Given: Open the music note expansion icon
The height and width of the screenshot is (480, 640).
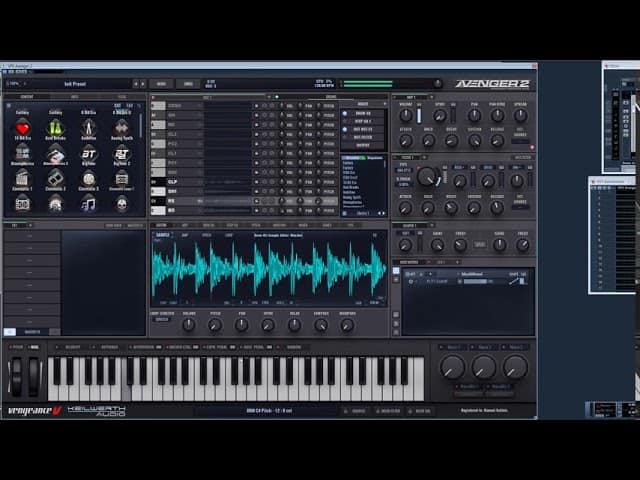Looking at the screenshot, I should (88, 203).
